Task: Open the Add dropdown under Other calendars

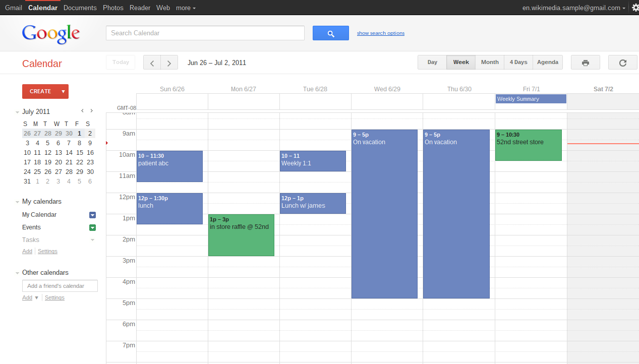Action: click(x=30, y=297)
